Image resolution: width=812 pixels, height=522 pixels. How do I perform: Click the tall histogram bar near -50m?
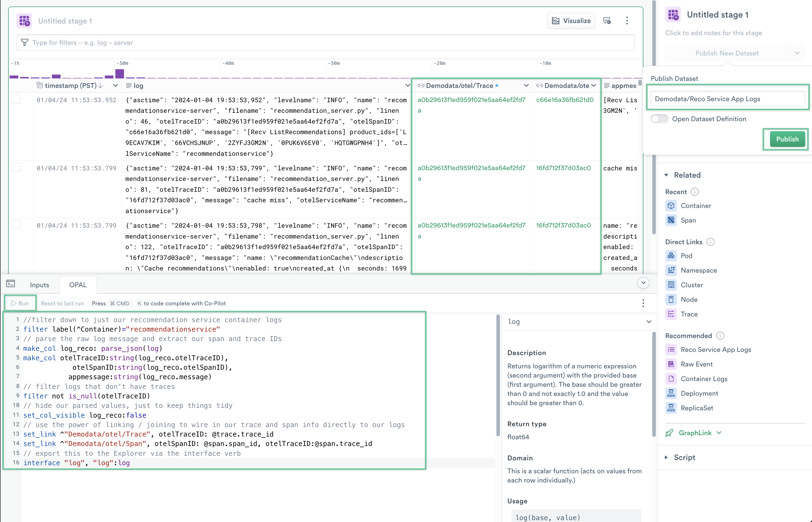(120, 74)
